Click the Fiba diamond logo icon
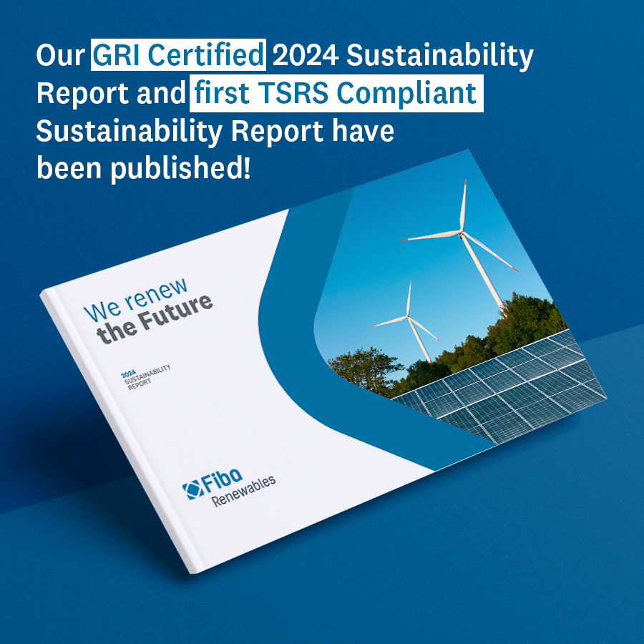Viewport: 644px width, 644px height. click(x=192, y=489)
